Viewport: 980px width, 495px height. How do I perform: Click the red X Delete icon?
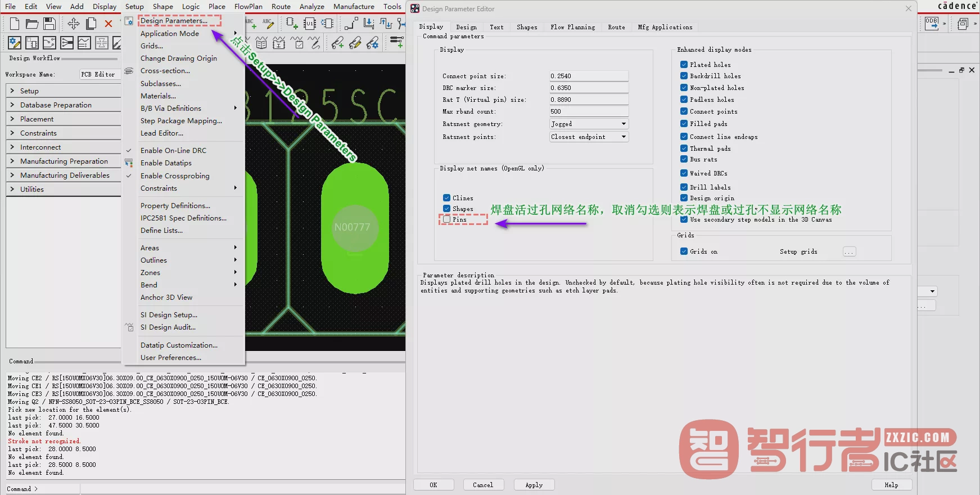[109, 24]
